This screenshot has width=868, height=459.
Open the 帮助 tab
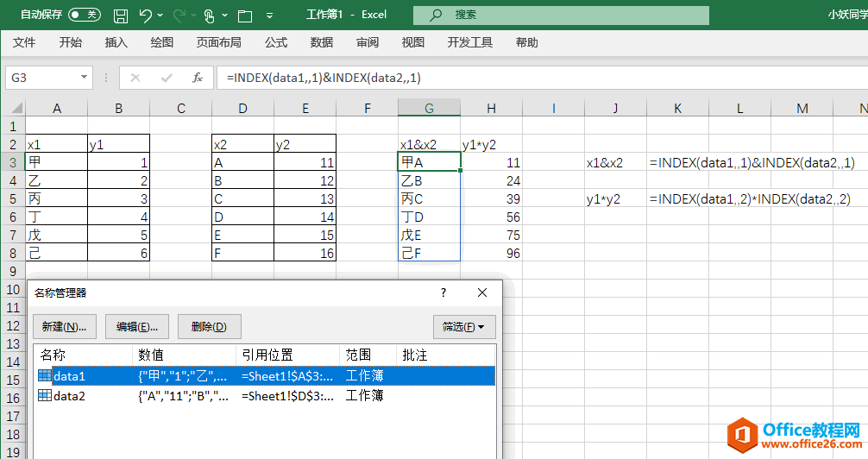click(x=526, y=42)
